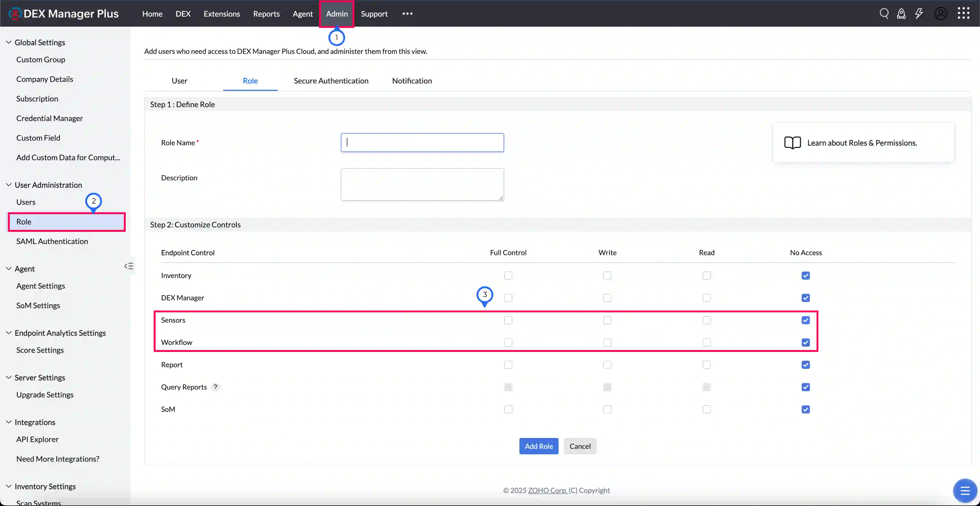Open the rocket quick-launch icon

901,14
